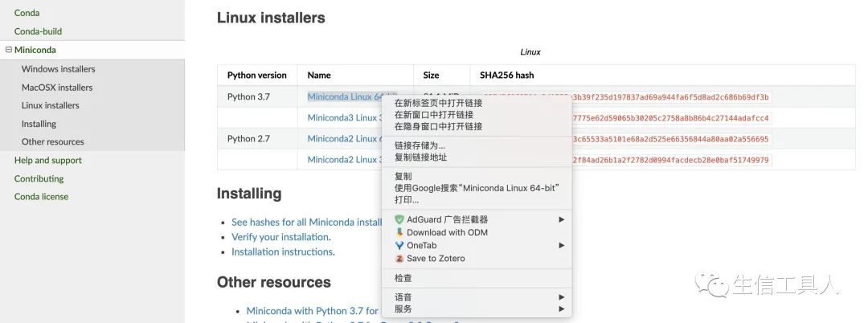Select Download with ODM menu entry

pos(448,232)
